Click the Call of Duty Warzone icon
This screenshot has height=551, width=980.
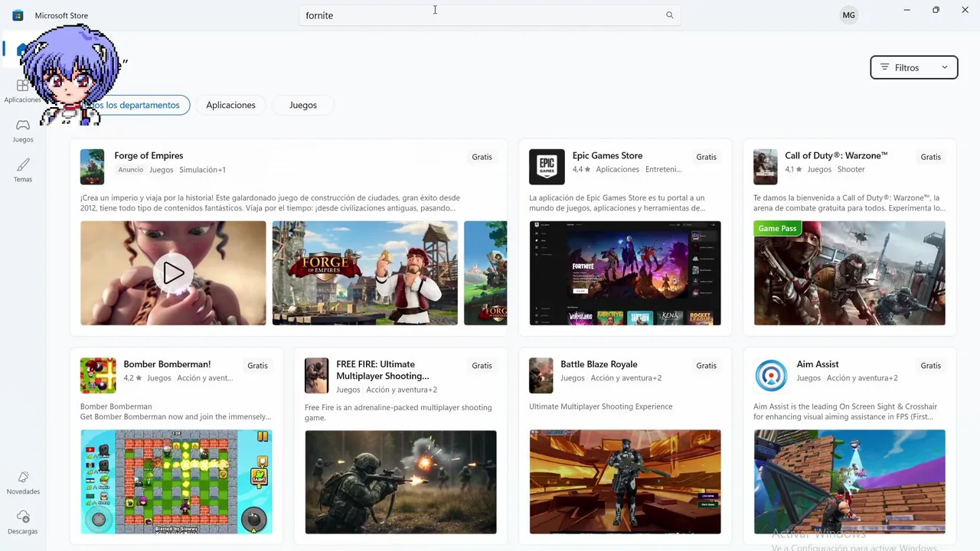tap(766, 167)
